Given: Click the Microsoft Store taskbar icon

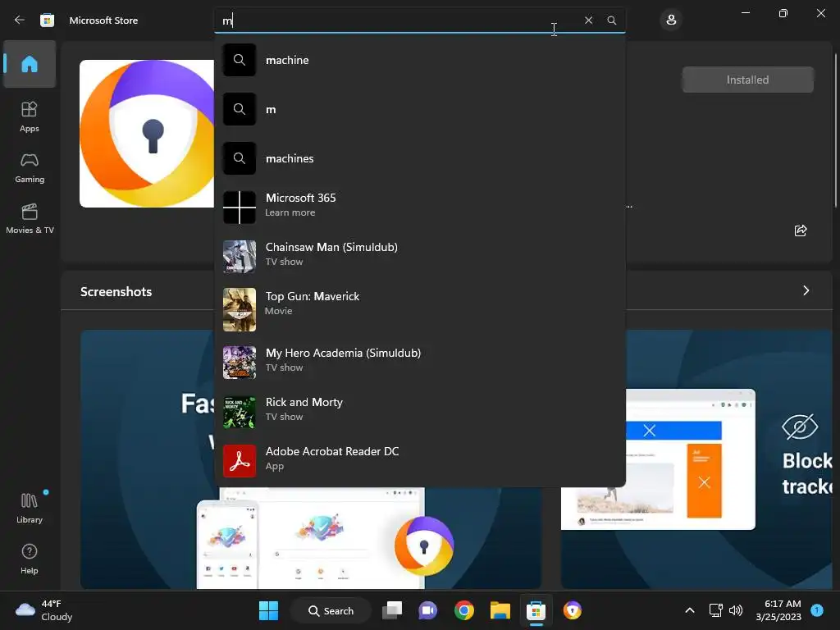Looking at the screenshot, I should pos(536,610).
